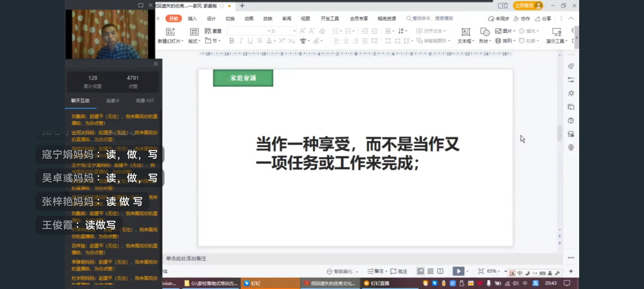Switch to the 插入 ribbon tab
The width and height of the screenshot is (644, 289).
tap(192, 18)
